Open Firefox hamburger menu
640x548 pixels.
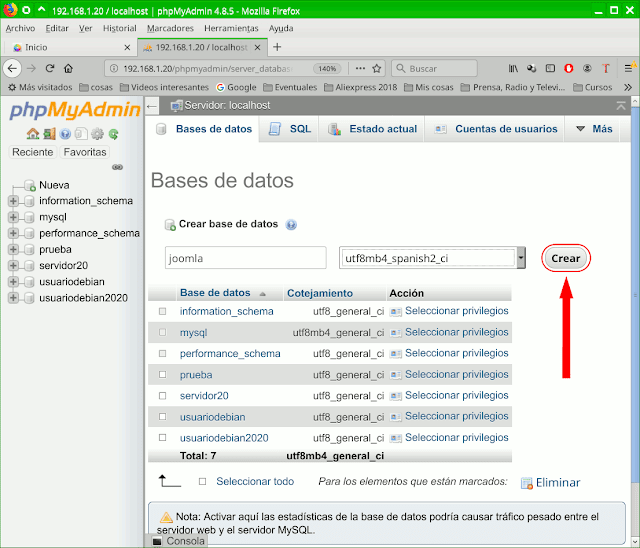pos(629,68)
